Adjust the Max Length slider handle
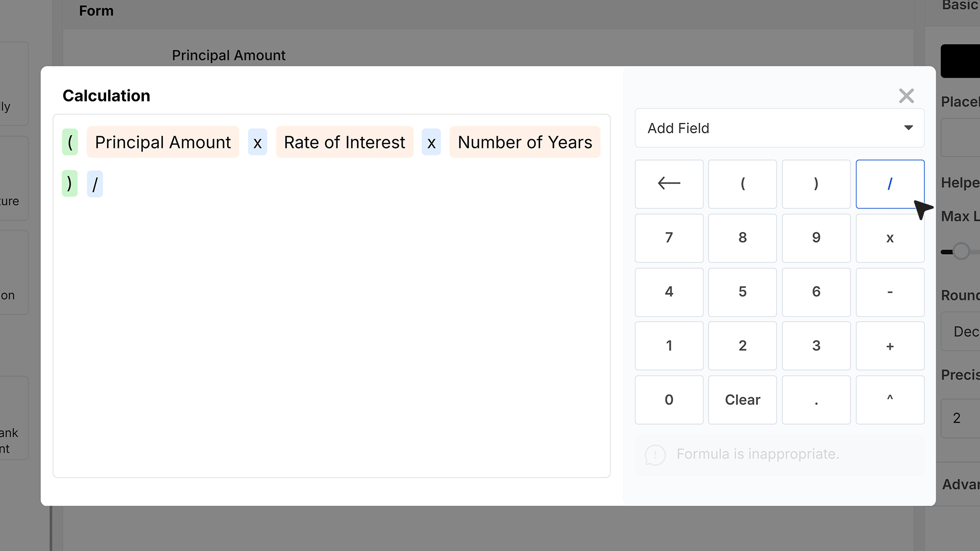 961,252
